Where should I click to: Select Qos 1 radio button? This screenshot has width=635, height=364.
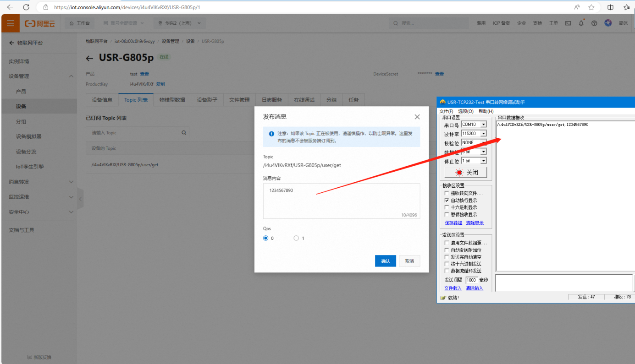[296, 238]
